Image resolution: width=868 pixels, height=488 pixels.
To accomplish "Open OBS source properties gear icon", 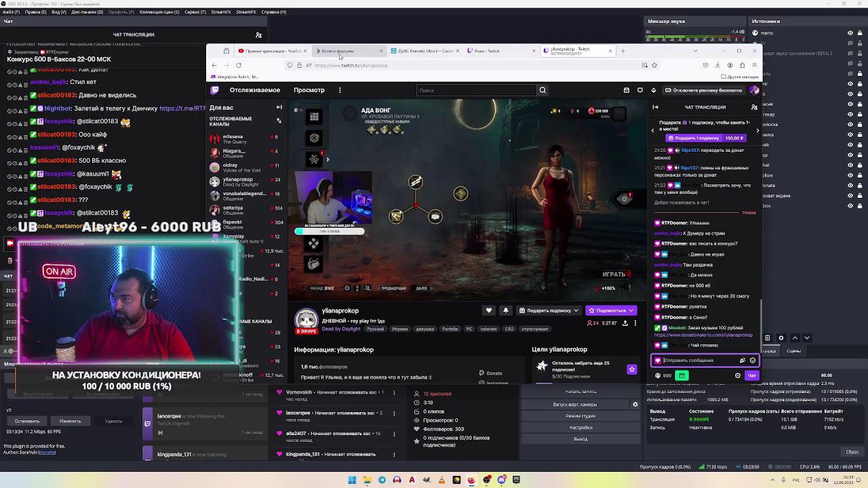I will click(781, 338).
